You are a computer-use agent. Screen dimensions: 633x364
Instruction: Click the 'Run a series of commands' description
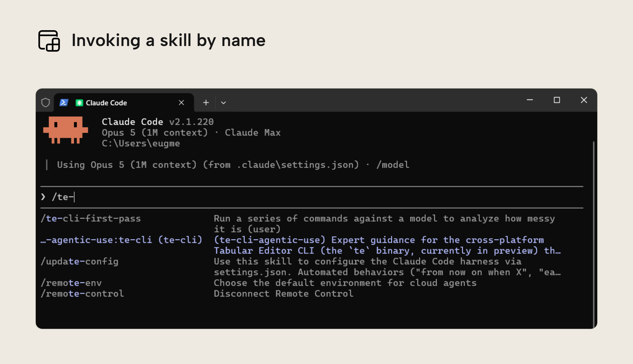click(x=384, y=224)
